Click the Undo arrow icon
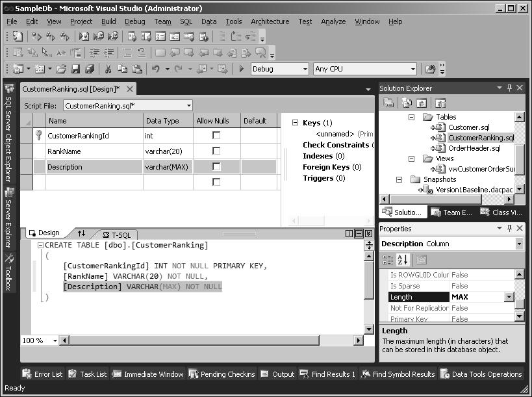The image size is (532, 397). click(x=156, y=70)
